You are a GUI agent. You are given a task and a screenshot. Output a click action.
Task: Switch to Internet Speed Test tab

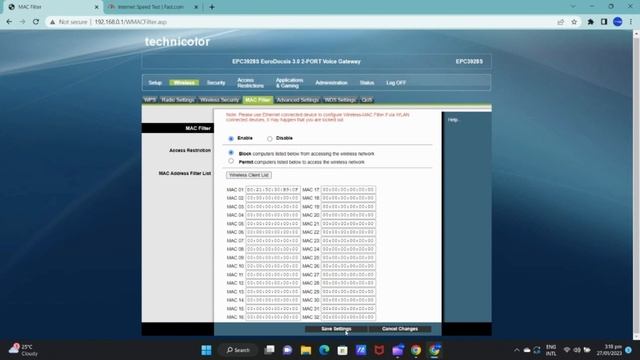(x=150, y=7)
